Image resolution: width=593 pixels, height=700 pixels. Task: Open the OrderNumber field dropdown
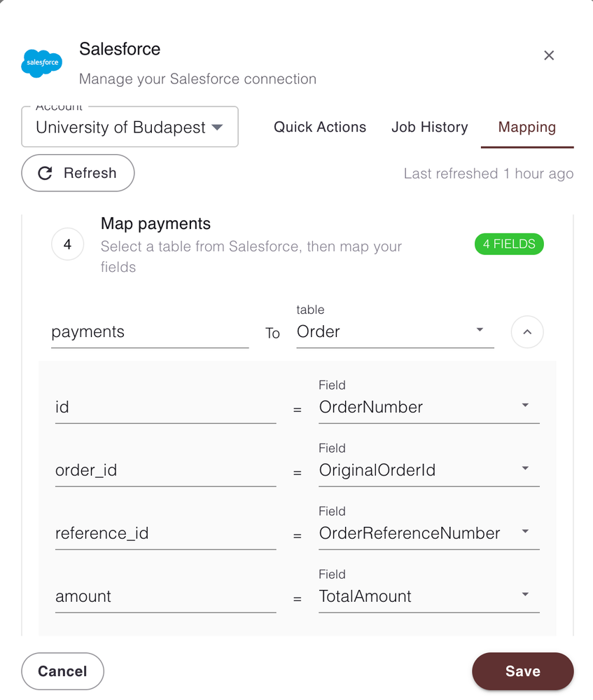428,407
